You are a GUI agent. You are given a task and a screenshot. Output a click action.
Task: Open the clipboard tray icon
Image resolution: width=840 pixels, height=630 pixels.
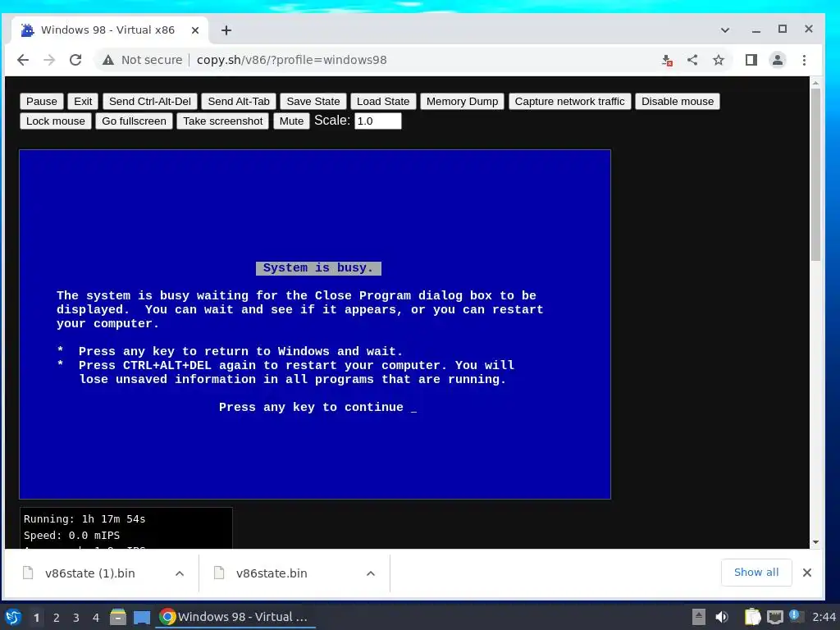click(x=752, y=617)
